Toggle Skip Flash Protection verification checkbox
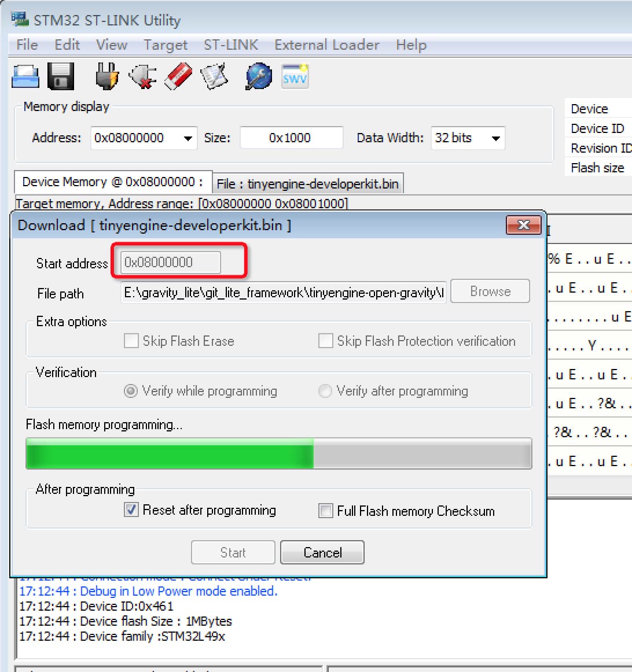The width and height of the screenshot is (632, 672). coord(325,341)
